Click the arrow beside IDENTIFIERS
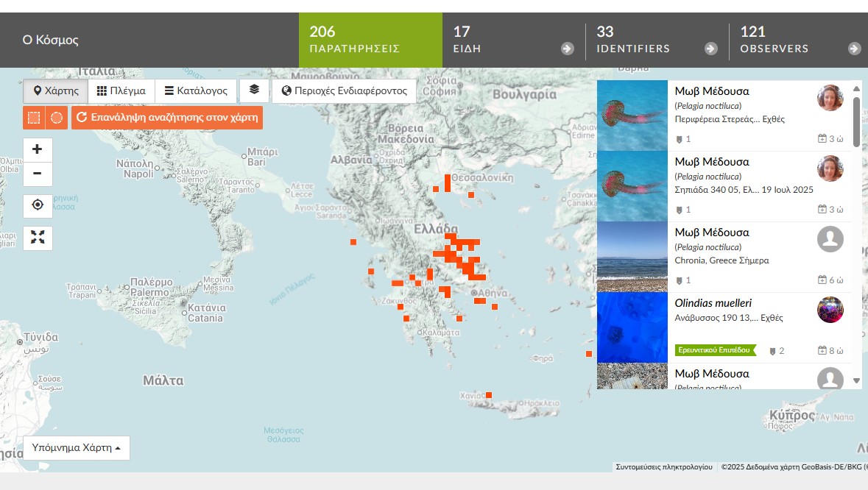 pyautogui.click(x=710, y=49)
